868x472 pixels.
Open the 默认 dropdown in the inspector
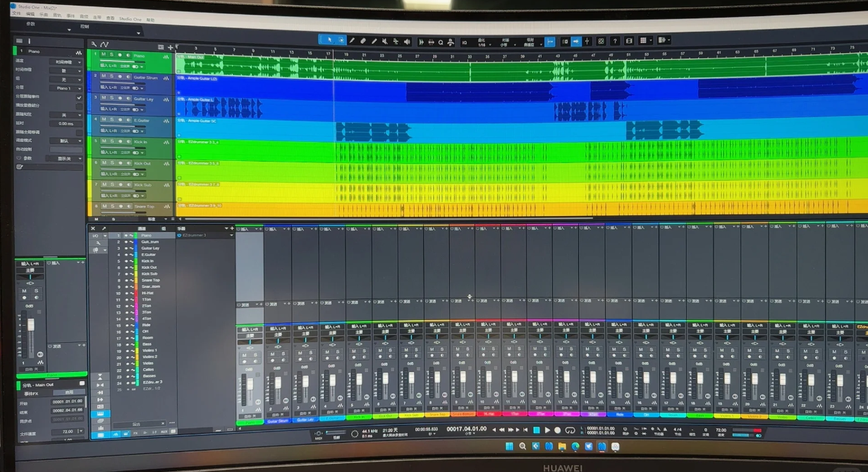(x=66, y=140)
